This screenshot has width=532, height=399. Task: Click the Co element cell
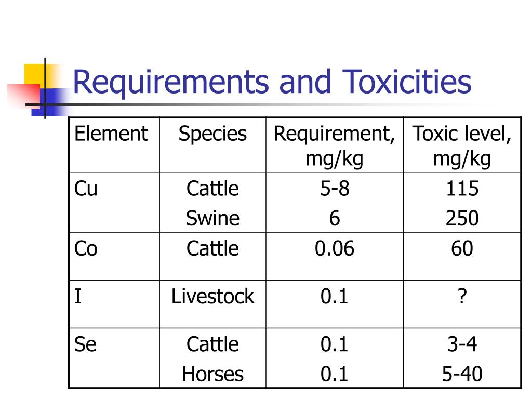(114, 256)
